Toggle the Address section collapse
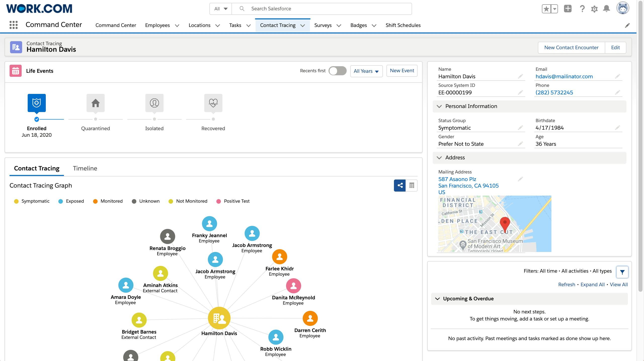 point(439,158)
